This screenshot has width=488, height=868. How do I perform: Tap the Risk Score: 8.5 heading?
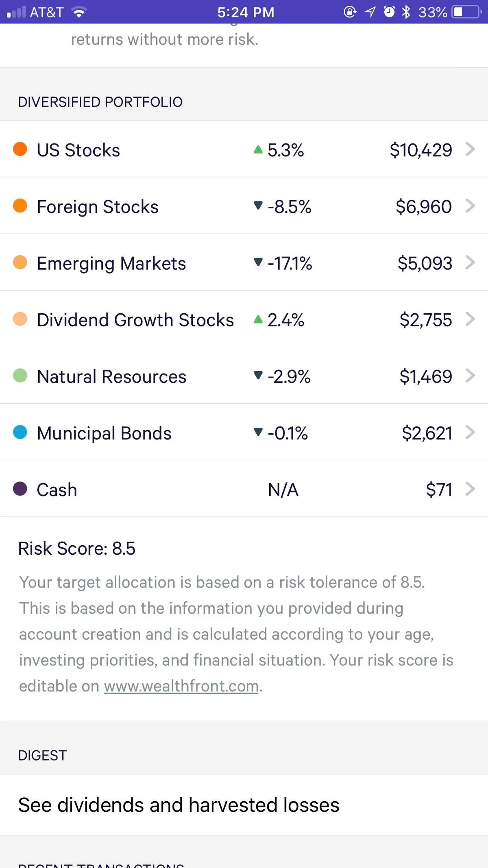(x=76, y=549)
